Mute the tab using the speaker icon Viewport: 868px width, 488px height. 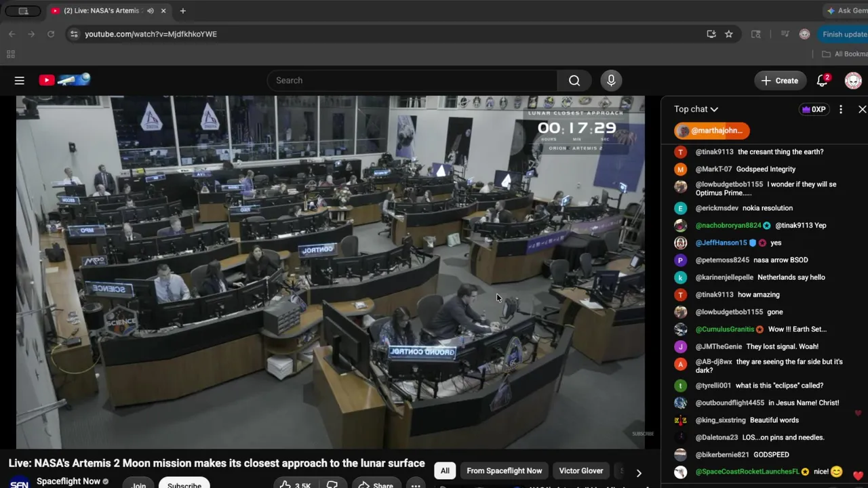151,11
